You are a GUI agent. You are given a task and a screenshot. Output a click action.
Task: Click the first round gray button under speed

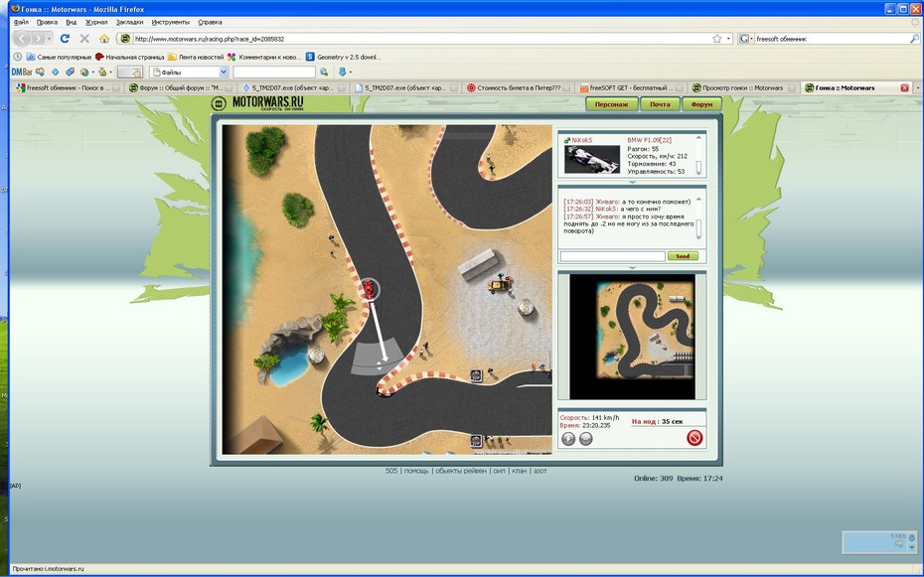pos(569,439)
